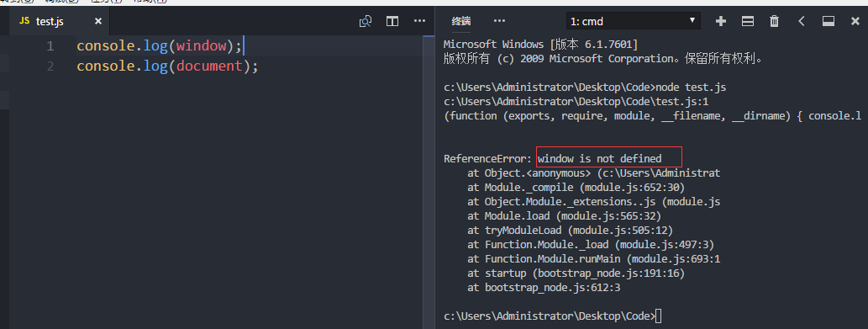
Task: Click 'at Module._compile (module.js:652:30)' line
Action: [x=576, y=188]
